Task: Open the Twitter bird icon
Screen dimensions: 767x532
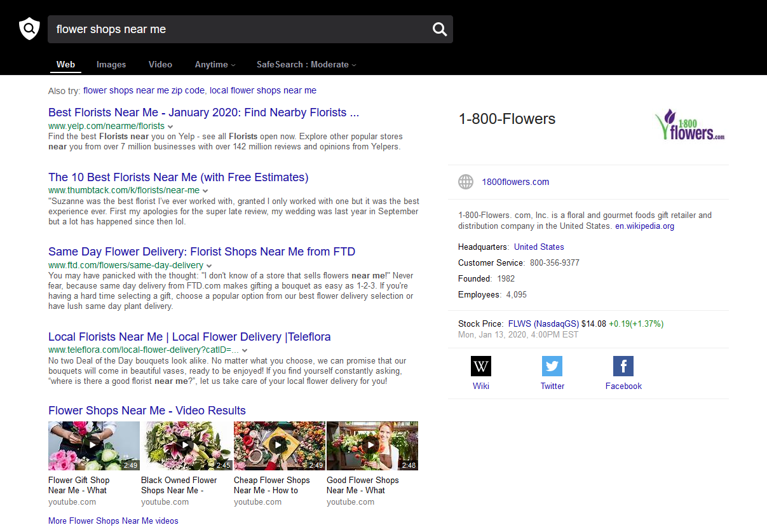Action: tap(552, 366)
